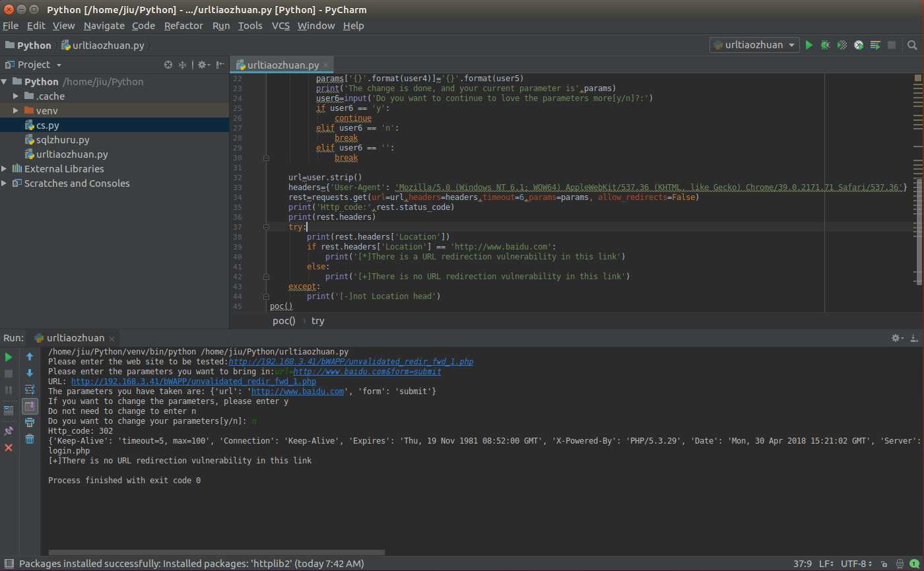
Task: Open the bWAPP link on the URL: console line
Action: pyautogui.click(x=193, y=382)
